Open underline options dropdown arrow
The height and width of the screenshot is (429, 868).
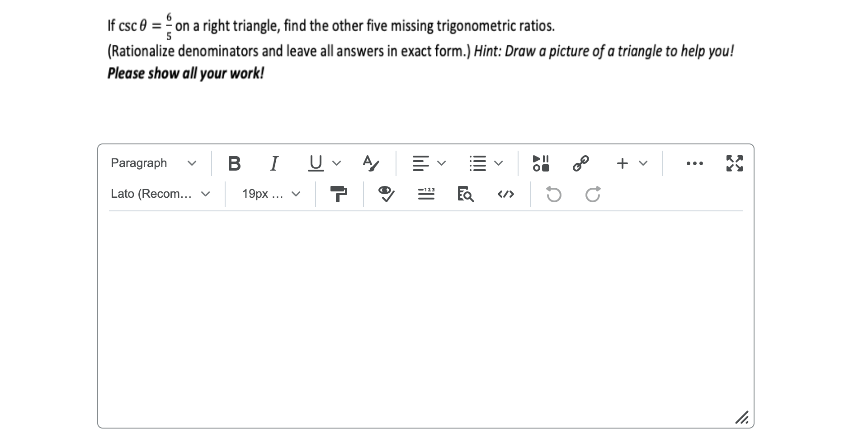337,163
